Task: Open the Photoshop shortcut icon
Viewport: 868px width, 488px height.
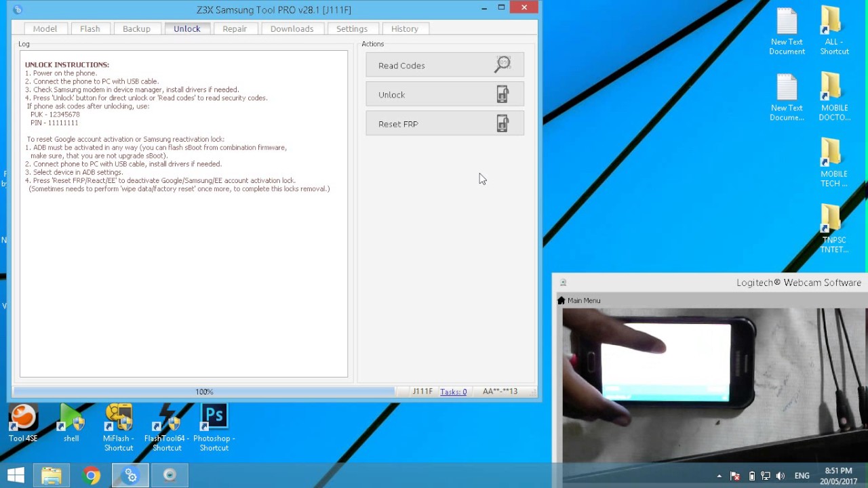Action: pos(214,428)
